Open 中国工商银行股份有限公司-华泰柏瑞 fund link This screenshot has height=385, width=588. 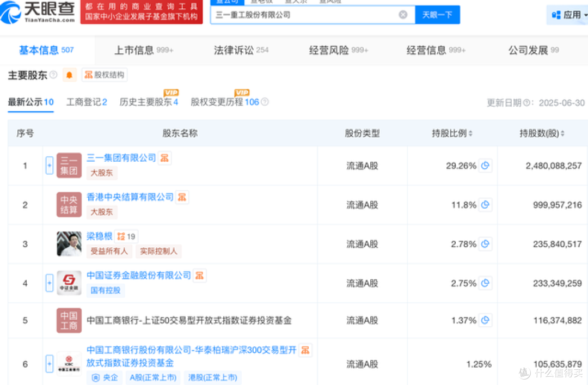click(192, 357)
